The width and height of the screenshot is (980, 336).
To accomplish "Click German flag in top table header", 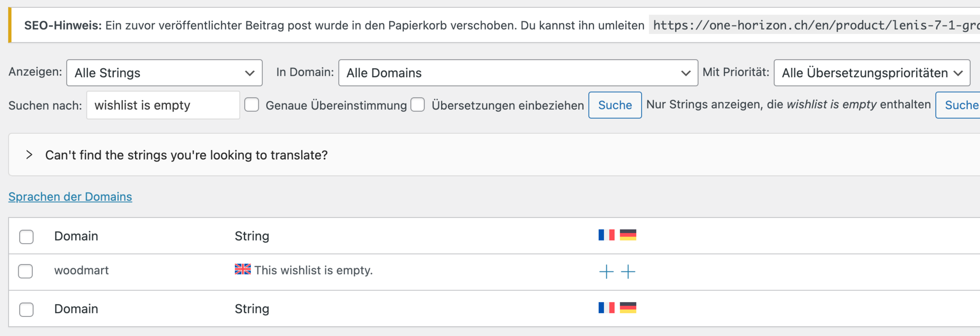I will pos(628,235).
